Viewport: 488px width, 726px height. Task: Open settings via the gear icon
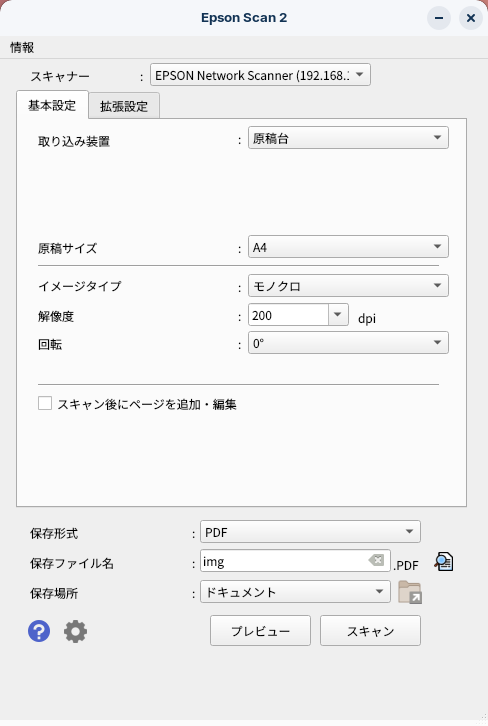pos(75,631)
